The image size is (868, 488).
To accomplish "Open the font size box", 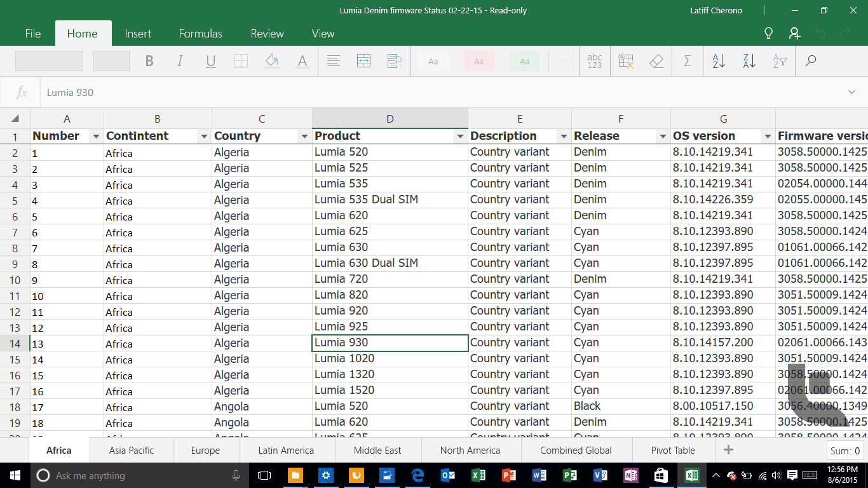I will 111,61.
